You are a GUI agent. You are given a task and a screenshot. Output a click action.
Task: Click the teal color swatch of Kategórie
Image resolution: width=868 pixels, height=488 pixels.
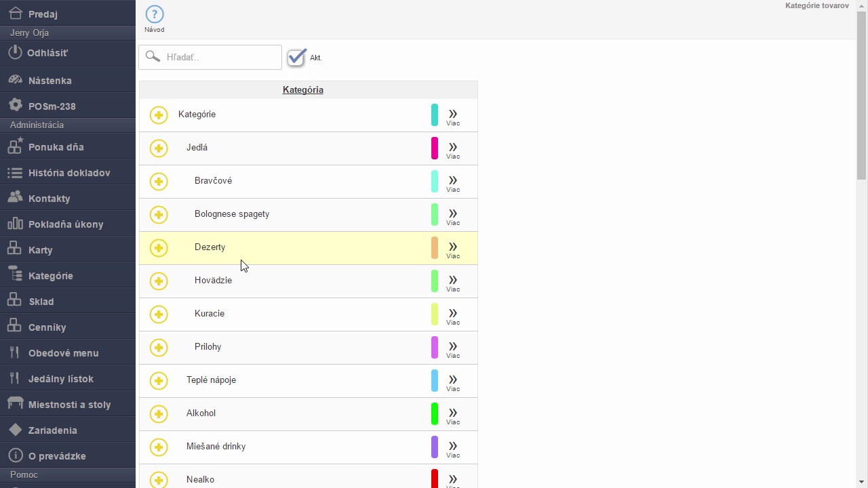[435, 115]
